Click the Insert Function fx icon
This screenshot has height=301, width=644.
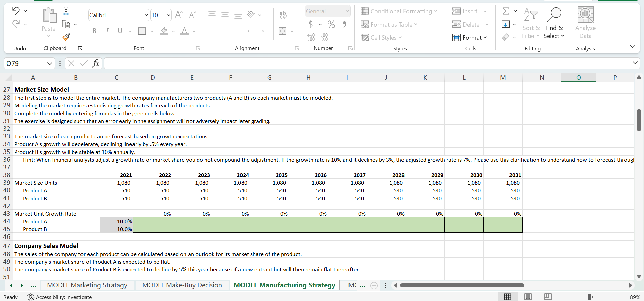click(96, 63)
